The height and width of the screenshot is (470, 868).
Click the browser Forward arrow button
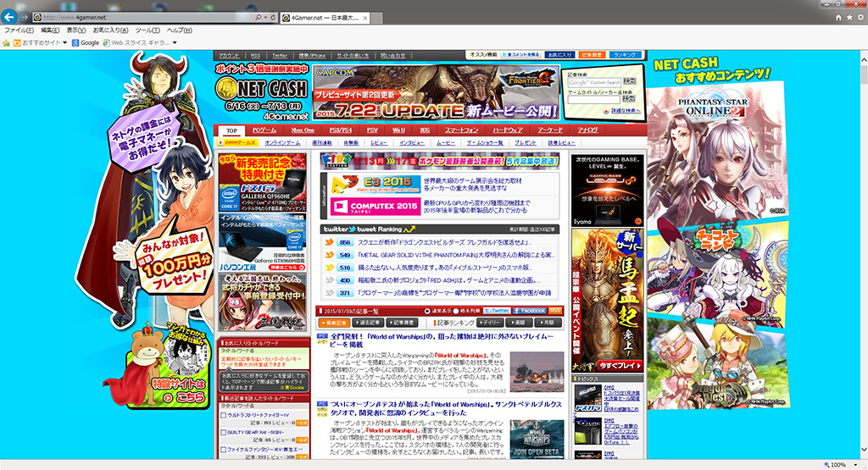click(25, 18)
